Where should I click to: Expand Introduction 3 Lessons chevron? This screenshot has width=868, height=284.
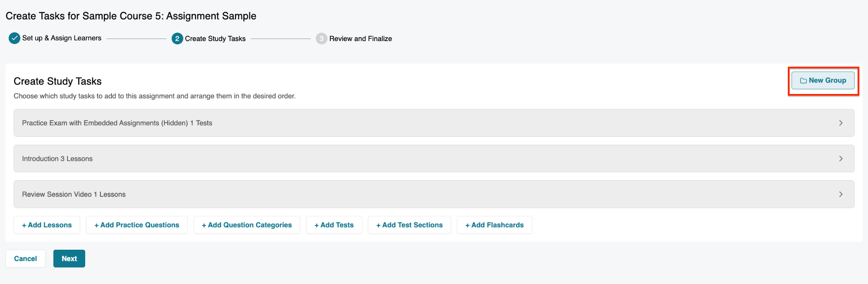[841, 159]
